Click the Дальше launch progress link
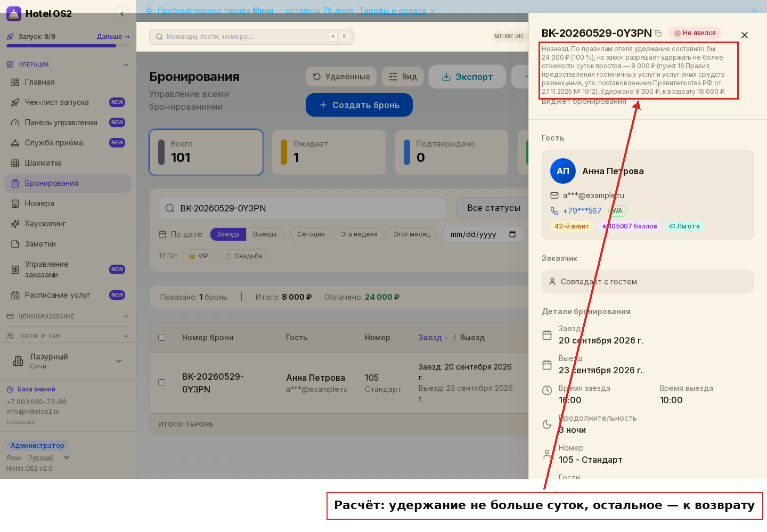767x532 pixels. 113,37
